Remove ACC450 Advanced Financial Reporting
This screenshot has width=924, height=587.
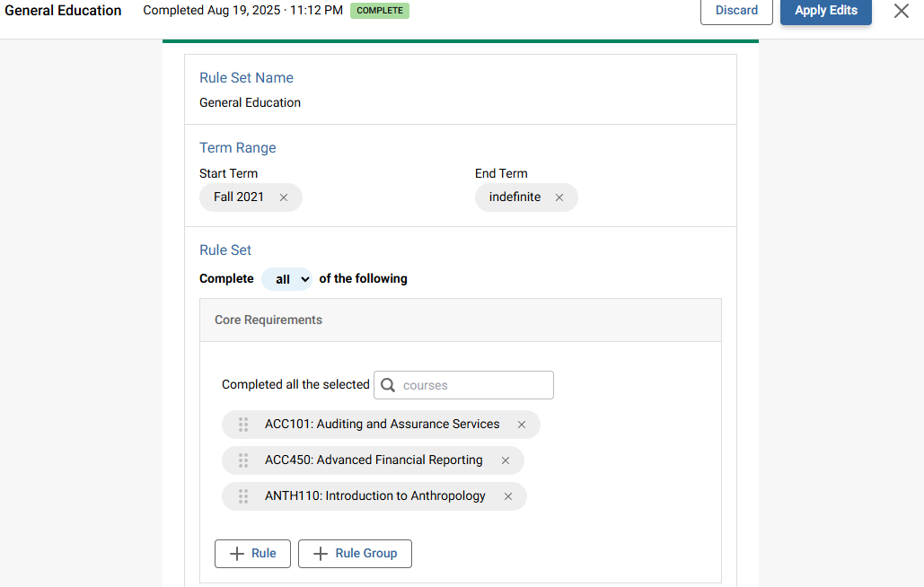pos(505,460)
